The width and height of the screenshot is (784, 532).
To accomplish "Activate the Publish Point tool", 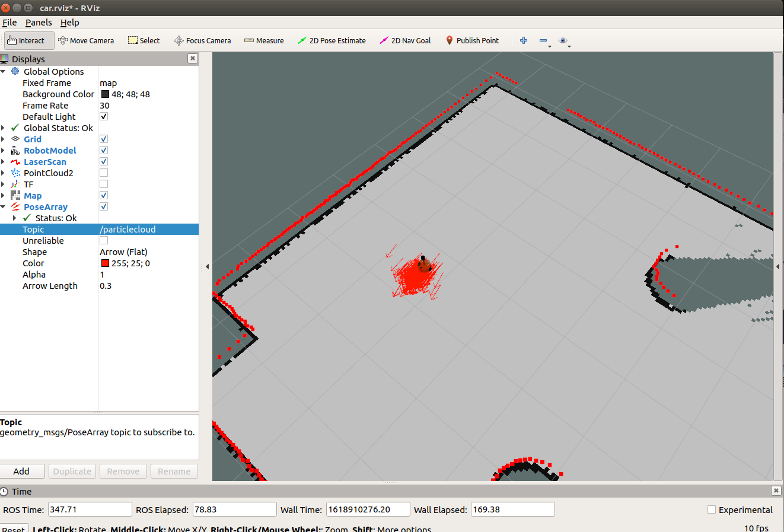I will (x=472, y=40).
